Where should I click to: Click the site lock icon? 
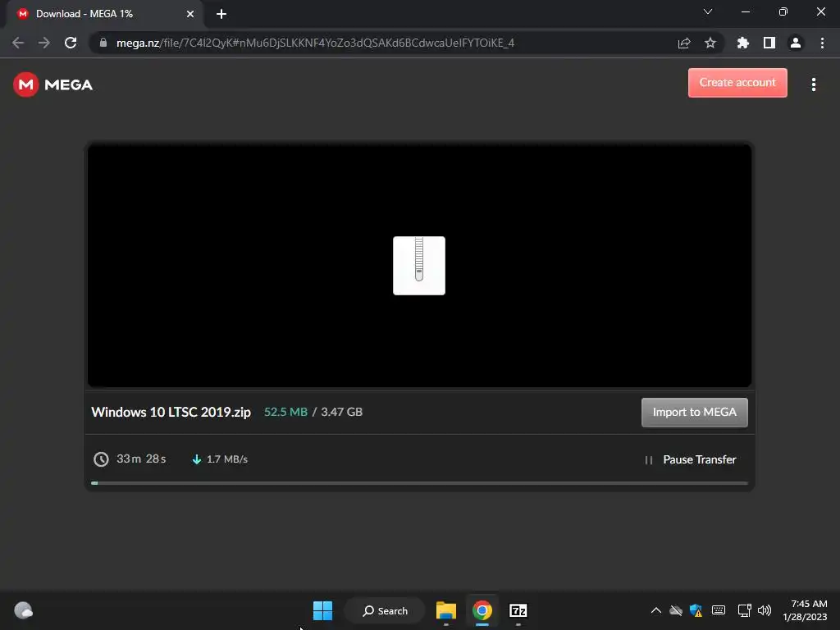tap(103, 43)
